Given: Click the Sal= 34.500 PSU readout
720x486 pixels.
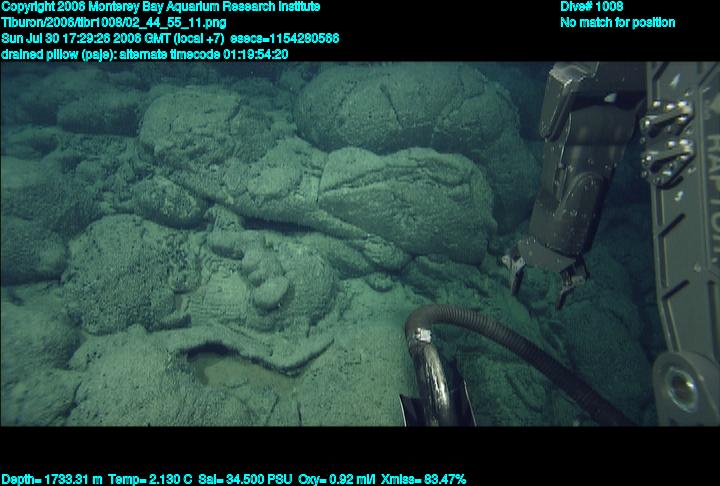Looking at the screenshot, I should tap(245, 480).
